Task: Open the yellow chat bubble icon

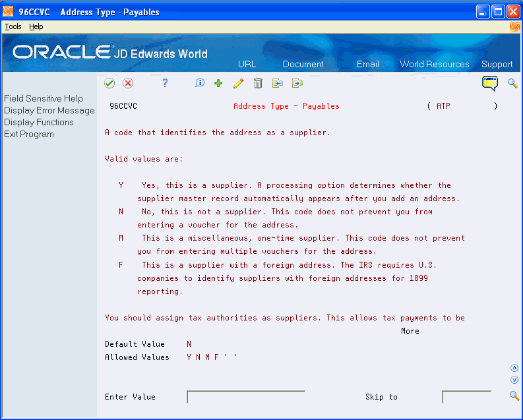Action: pyautogui.click(x=490, y=83)
